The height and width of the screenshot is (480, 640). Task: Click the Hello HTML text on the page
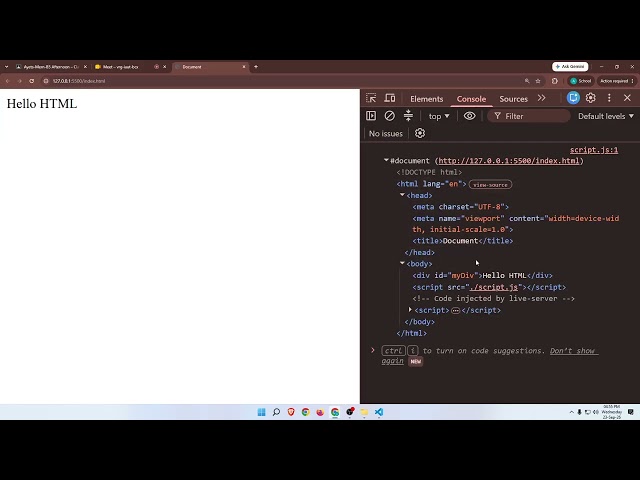pos(42,104)
